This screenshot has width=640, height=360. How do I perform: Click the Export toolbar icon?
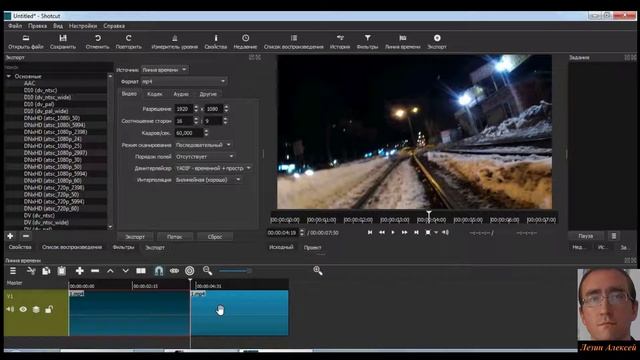(x=437, y=38)
